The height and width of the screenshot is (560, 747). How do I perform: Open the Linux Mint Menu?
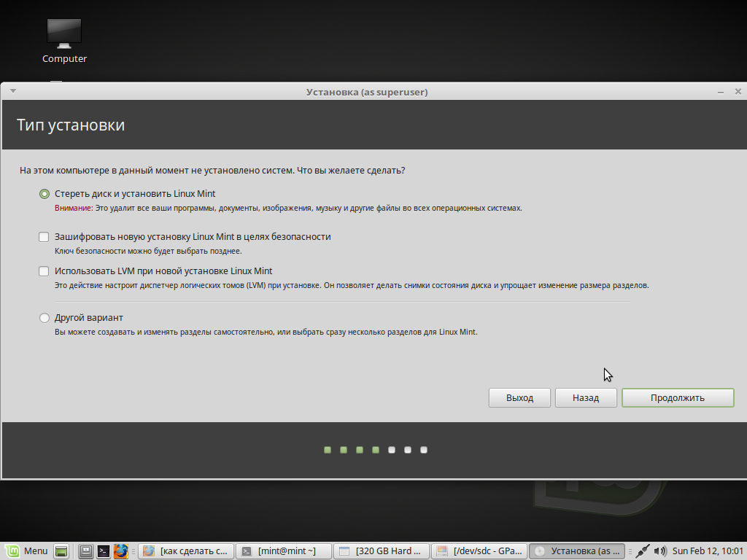(27, 551)
